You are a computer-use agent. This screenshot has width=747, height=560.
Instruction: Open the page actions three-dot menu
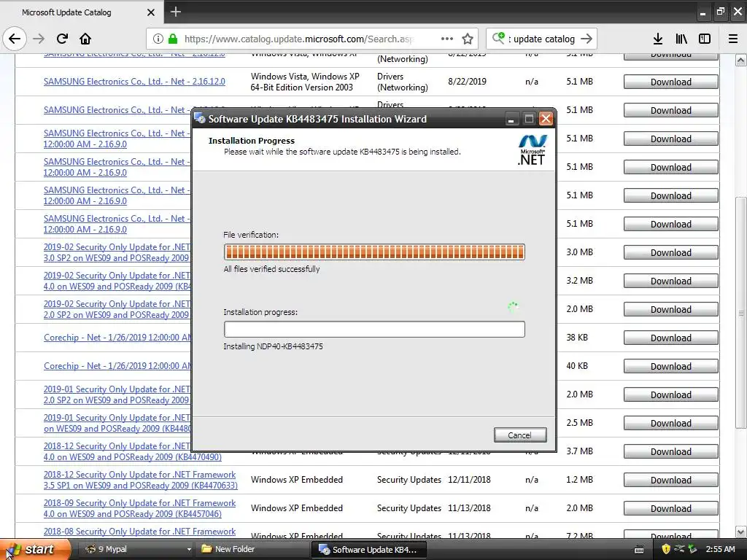coord(447,39)
